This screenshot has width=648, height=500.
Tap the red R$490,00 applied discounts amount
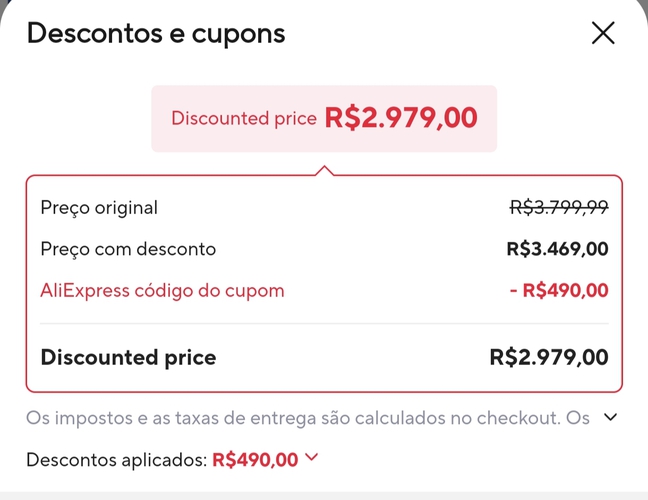coord(255,460)
